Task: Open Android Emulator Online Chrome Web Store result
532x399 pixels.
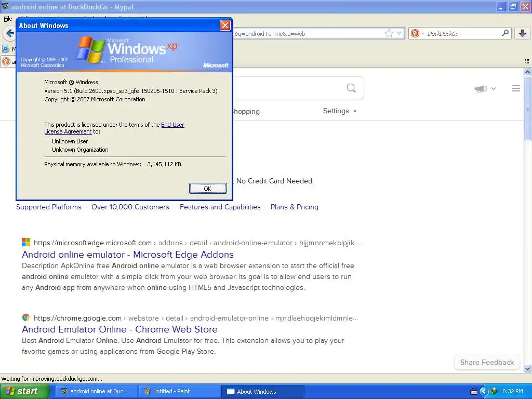Action: [120, 329]
